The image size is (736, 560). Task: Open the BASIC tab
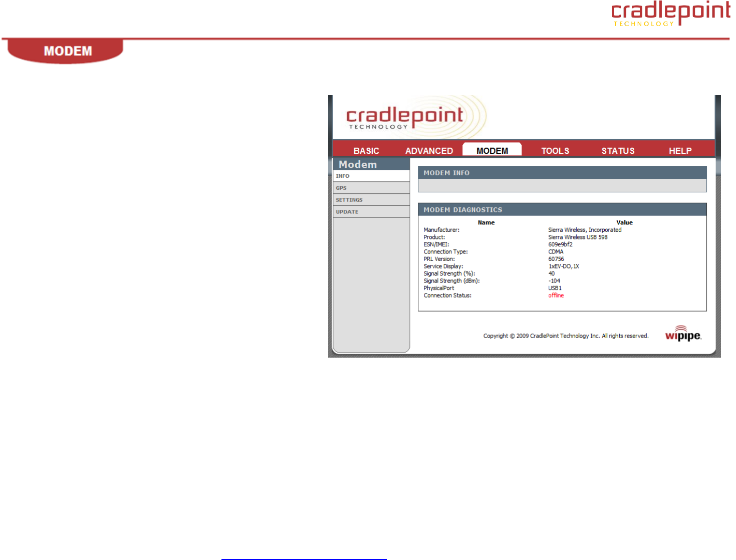click(366, 151)
